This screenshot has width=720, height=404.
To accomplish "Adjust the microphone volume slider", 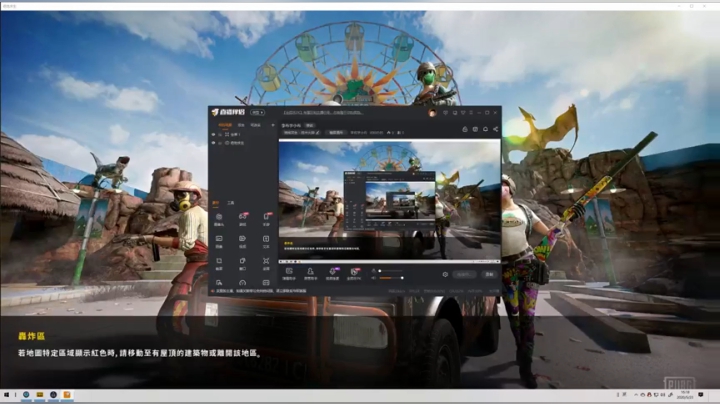I will (390, 271).
